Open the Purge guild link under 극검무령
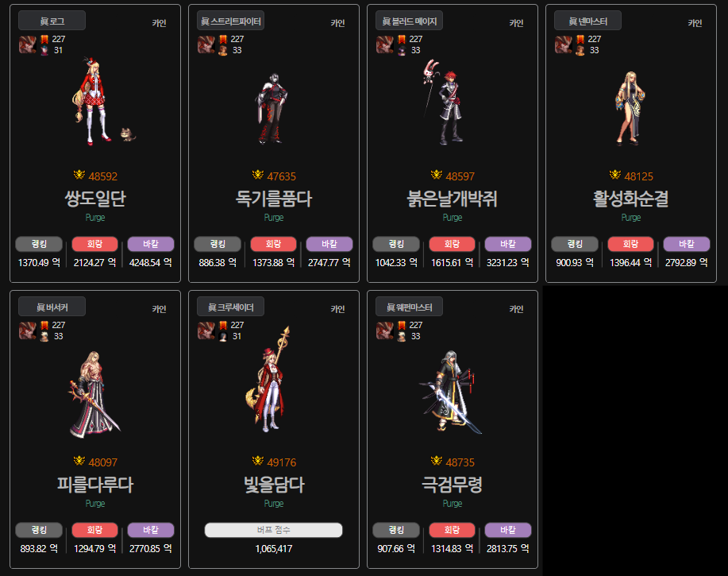 pyautogui.click(x=453, y=504)
